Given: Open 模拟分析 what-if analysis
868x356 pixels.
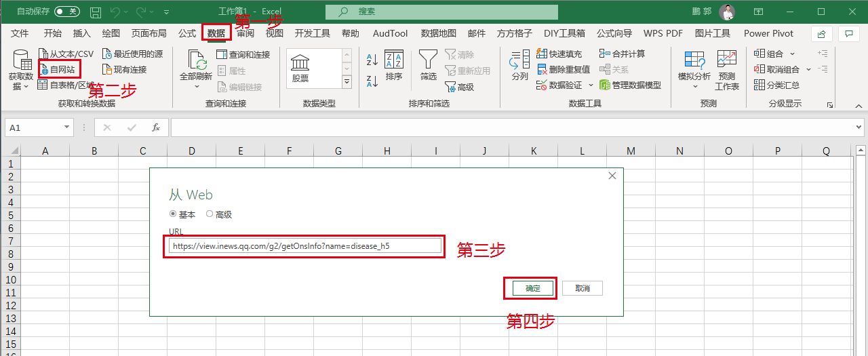Looking at the screenshot, I should 694,60.
